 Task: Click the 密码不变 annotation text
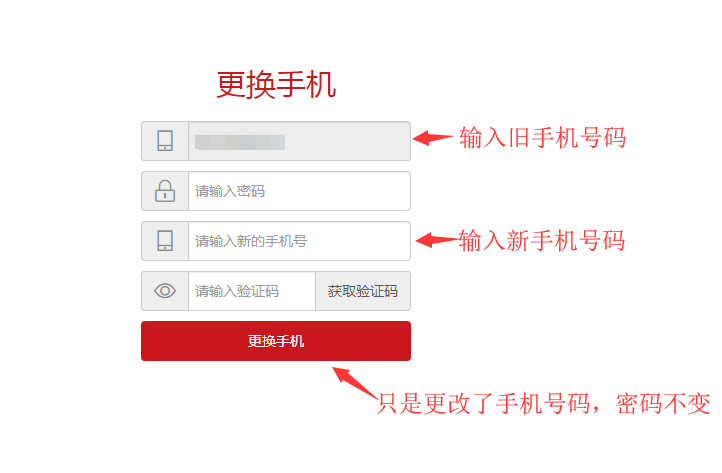(664, 403)
